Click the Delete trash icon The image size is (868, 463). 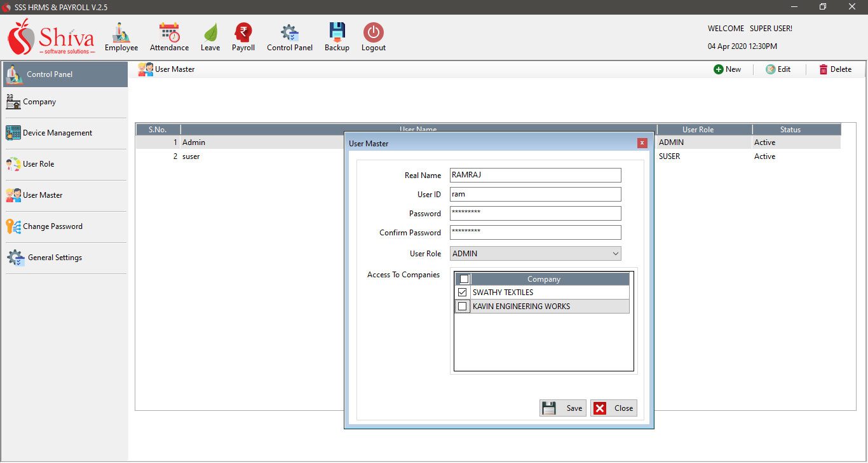pyautogui.click(x=824, y=69)
